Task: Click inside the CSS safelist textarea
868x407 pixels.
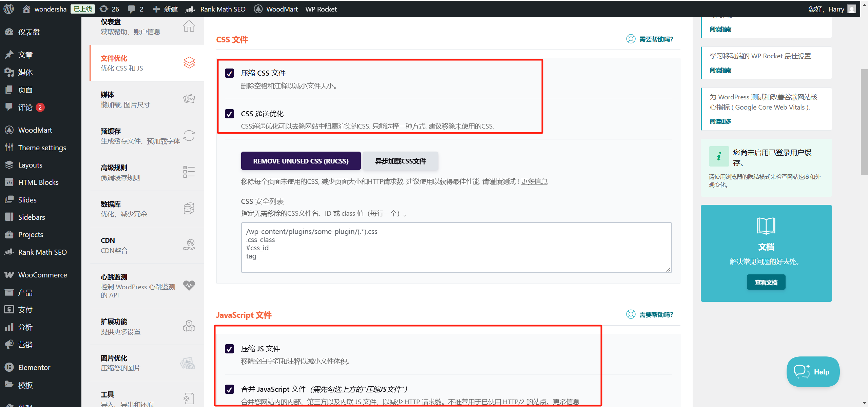Action: point(456,248)
